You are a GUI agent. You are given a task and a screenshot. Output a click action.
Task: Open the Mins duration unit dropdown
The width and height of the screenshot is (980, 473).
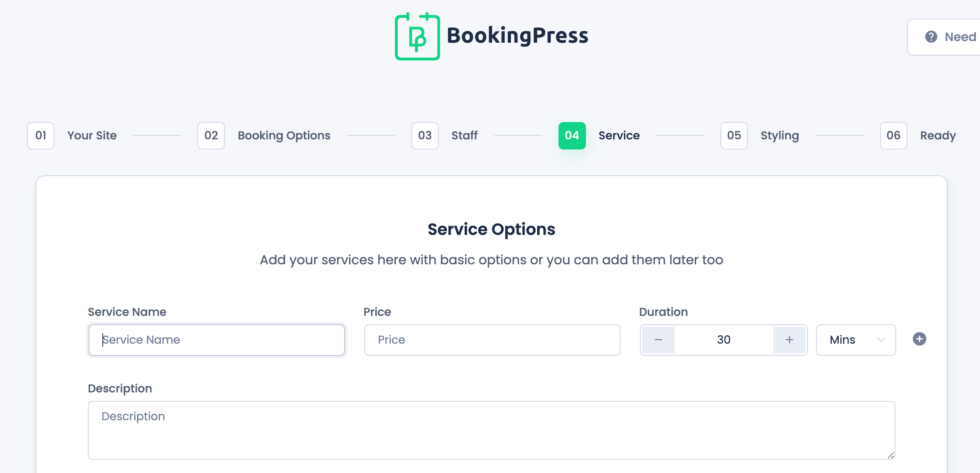(850, 340)
